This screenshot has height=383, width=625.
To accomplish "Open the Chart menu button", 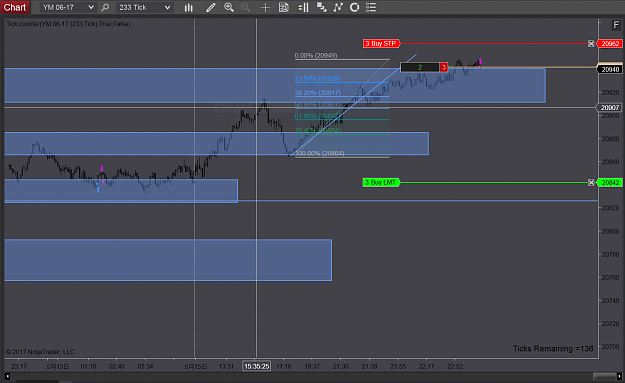I will click(x=15, y=7).
